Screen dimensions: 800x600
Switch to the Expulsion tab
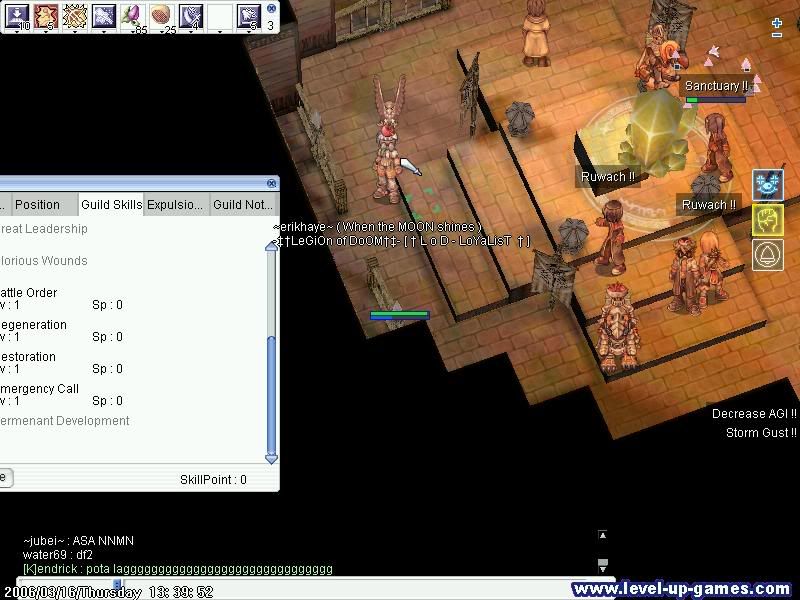[x=174, y=205]
